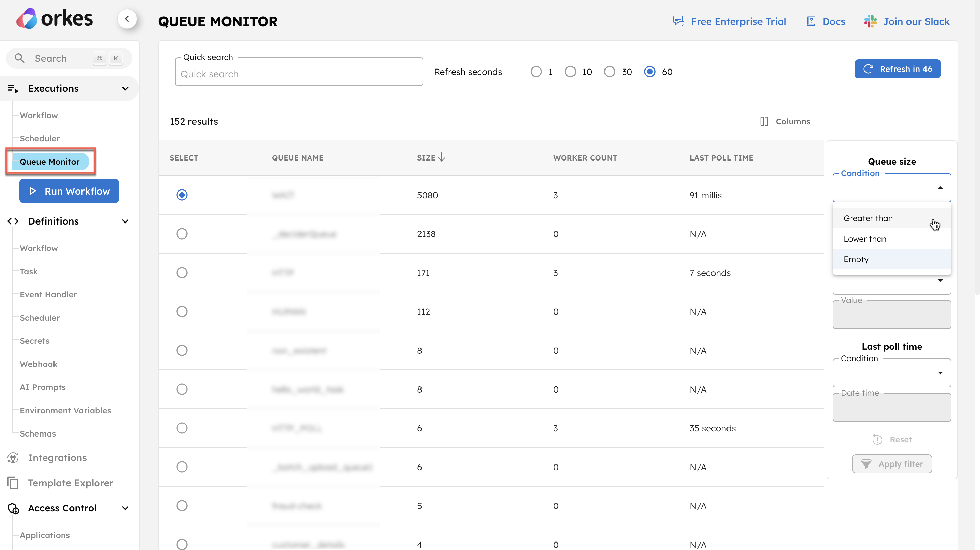
Task: Click the Refresh in 46 button
Action: coord(897,69)
